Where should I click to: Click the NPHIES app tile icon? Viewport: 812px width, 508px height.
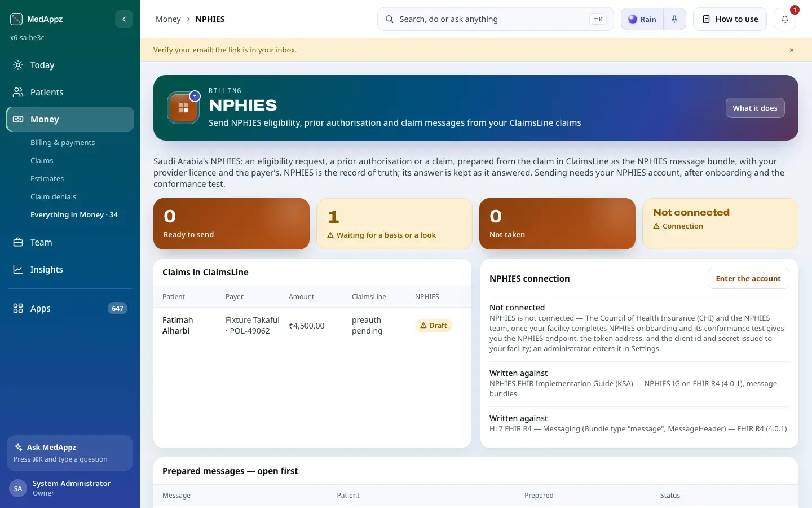(183, 108)
